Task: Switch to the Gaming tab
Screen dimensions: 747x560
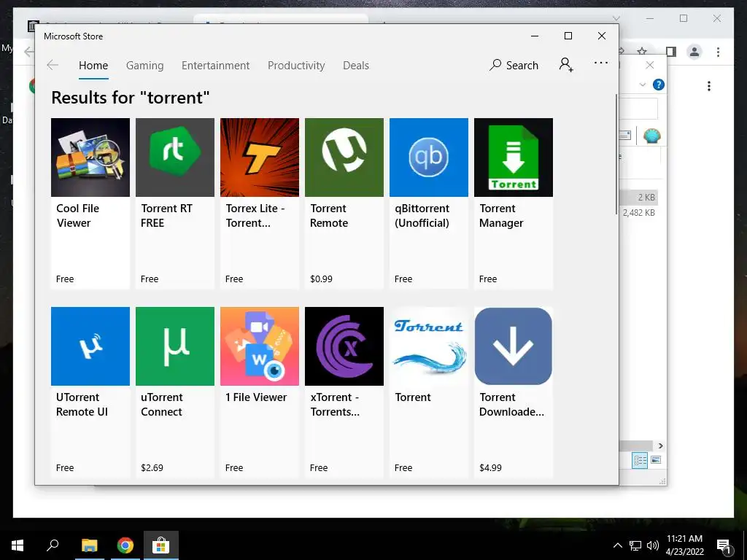Action: (145, 65)
